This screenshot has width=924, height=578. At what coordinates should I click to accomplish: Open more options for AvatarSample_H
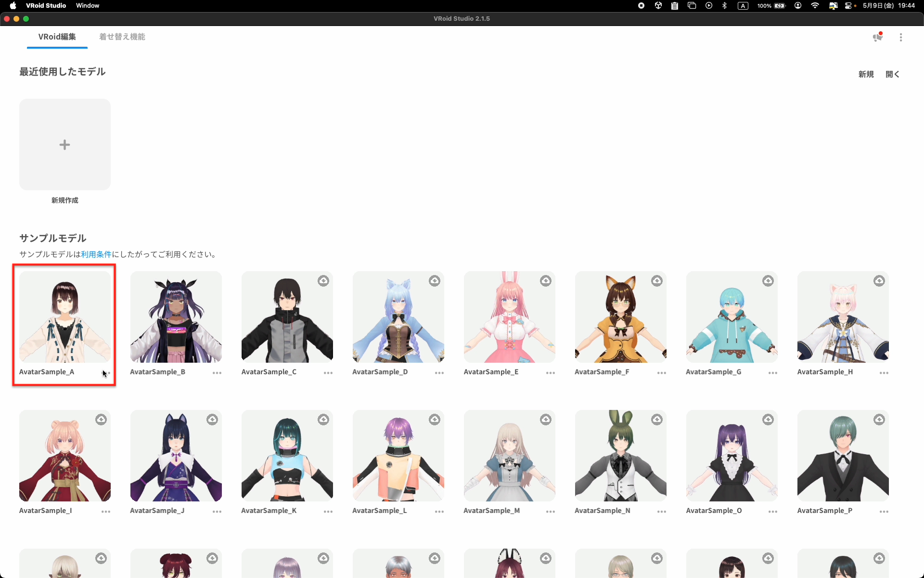coord(884,373)
